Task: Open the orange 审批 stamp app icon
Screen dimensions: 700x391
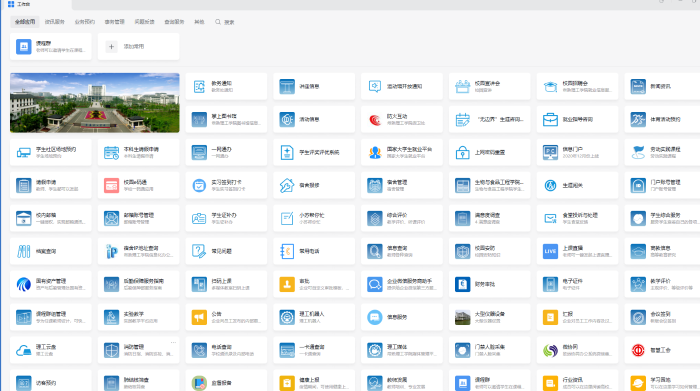Action: click(x=287, y=284)
